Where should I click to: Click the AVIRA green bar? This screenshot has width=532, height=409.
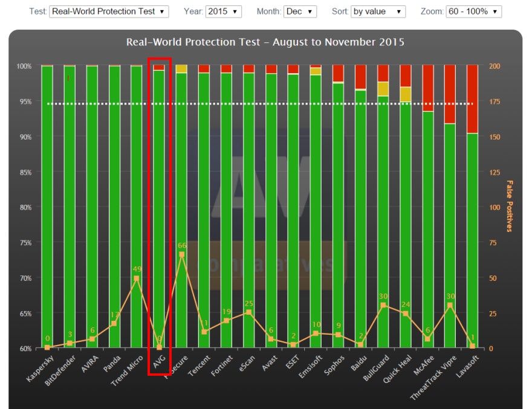click(x=92, y=206)
